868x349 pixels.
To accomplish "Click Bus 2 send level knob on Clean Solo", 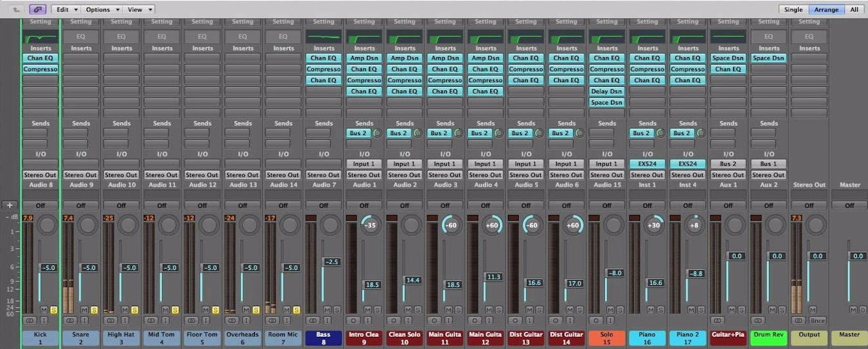I will coord(417,133).
